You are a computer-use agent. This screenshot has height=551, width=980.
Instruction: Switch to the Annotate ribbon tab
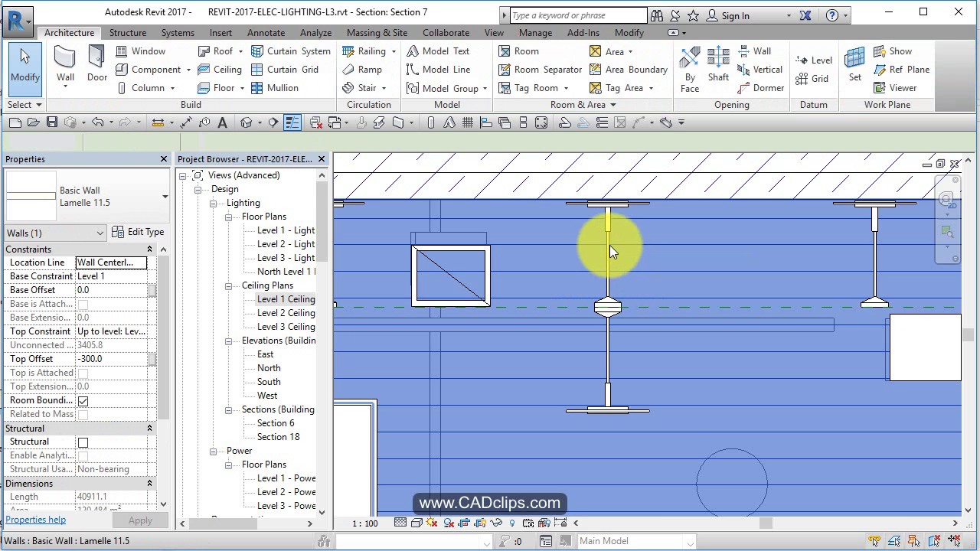[x=266, y=33]
